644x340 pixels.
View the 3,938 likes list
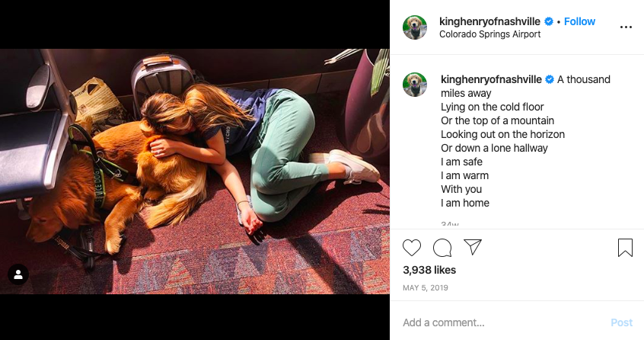429,270
